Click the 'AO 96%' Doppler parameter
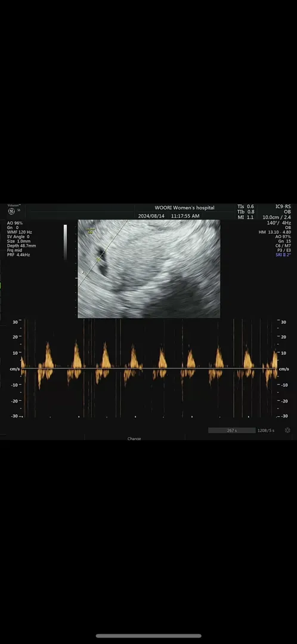This screenshot has height=644, width=297. coord(15,223)
